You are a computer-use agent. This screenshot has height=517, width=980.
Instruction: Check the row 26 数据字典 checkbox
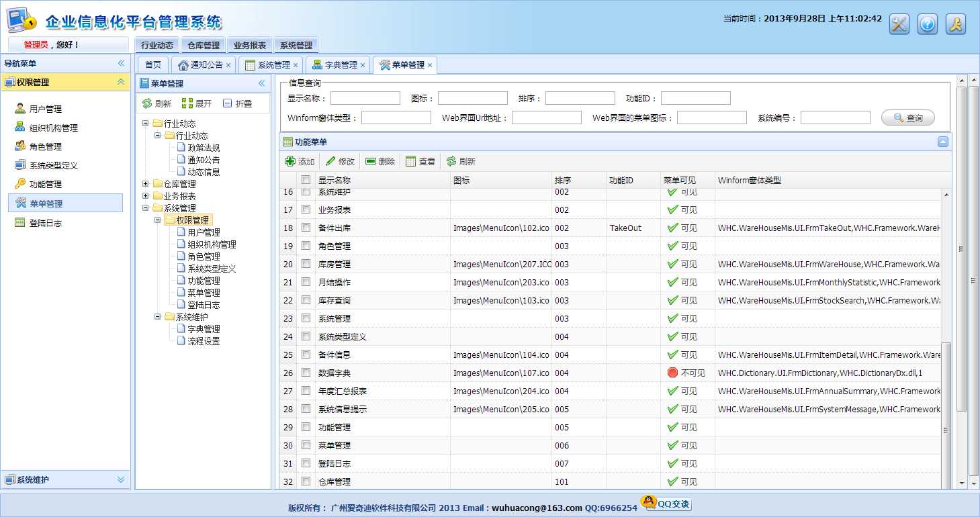(x=306, y=373)
